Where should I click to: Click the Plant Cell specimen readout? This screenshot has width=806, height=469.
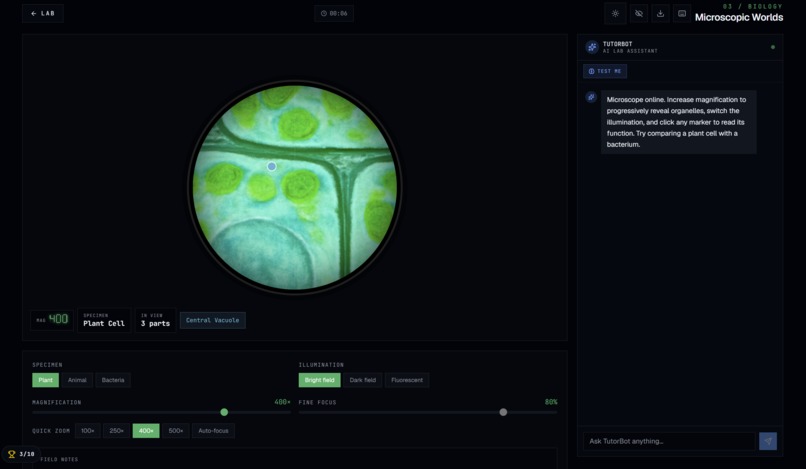[104, 320]
